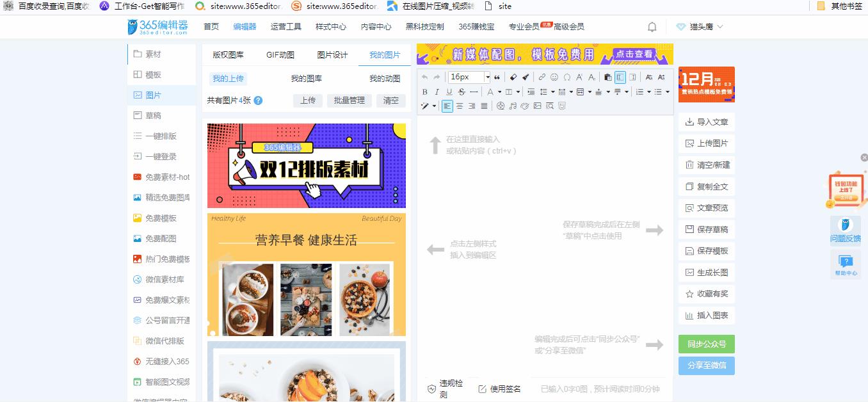Select center text alignment
This screenshot has height=402, width=868.
460,106
